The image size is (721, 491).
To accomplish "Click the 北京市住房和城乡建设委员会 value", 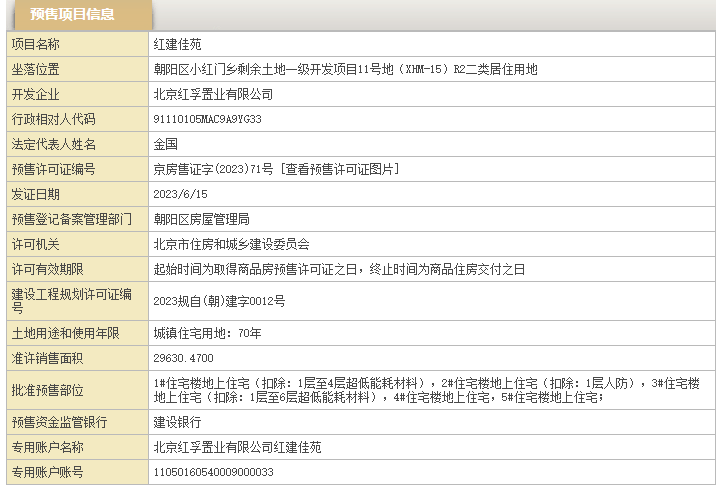I will [231, 244].
